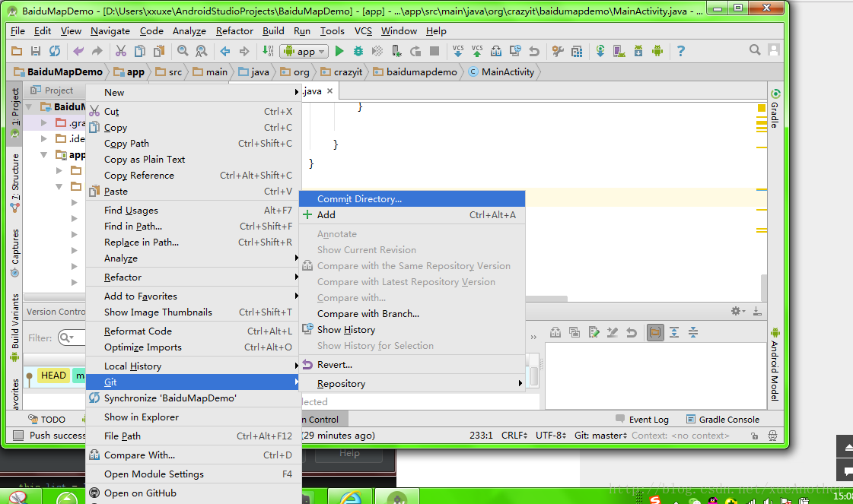Toggle the Gradle tool window side tab
This screenshot has width=853, height=504.
pos(775,109)
